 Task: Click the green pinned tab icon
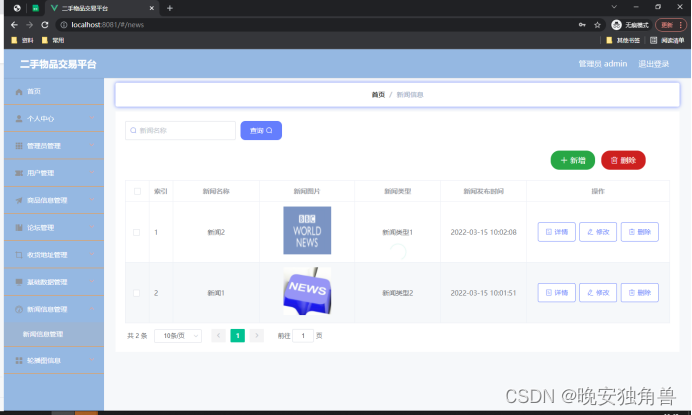36,8
